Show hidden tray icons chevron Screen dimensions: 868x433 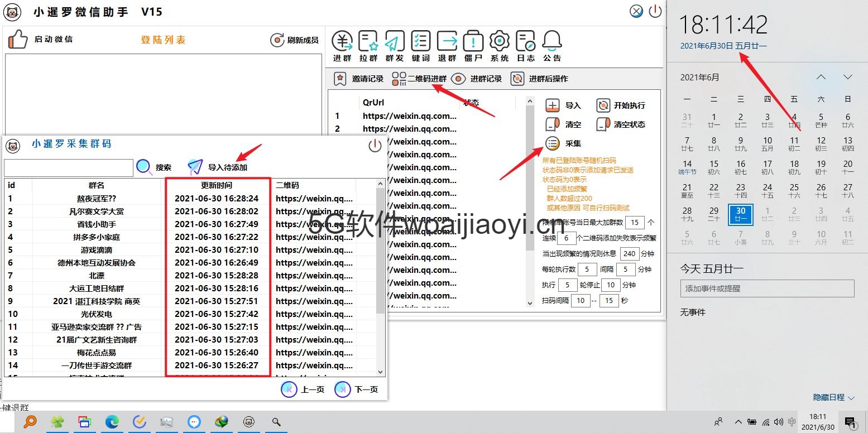(738, 422)
